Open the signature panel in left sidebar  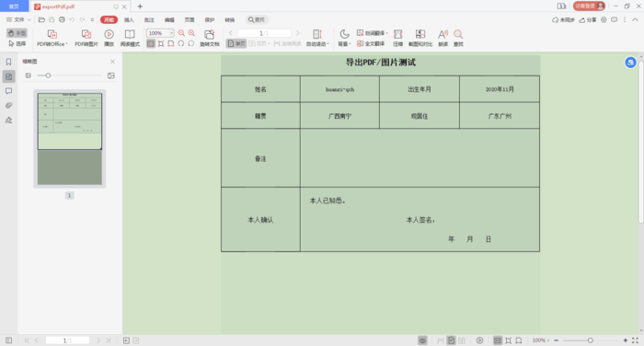click(x=8, y=120)
